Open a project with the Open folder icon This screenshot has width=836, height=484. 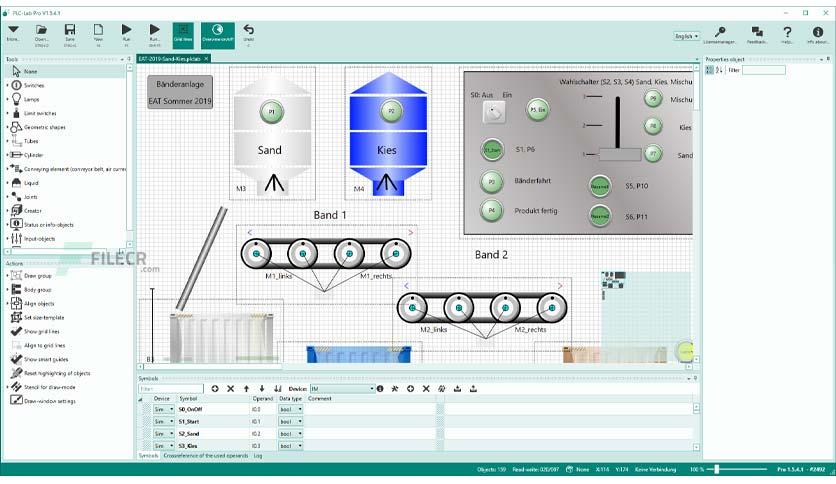41,30
